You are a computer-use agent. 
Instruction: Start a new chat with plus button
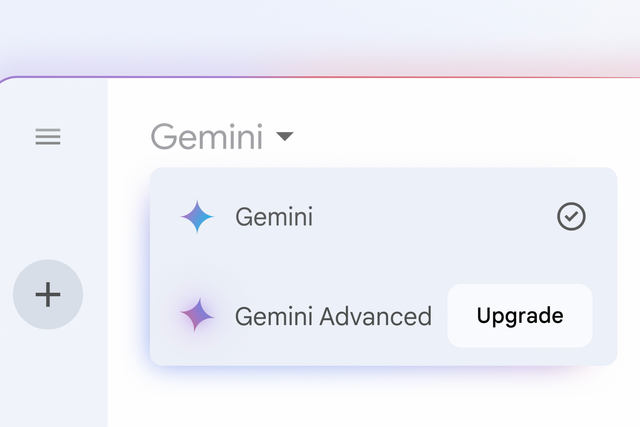click(48, 294)
